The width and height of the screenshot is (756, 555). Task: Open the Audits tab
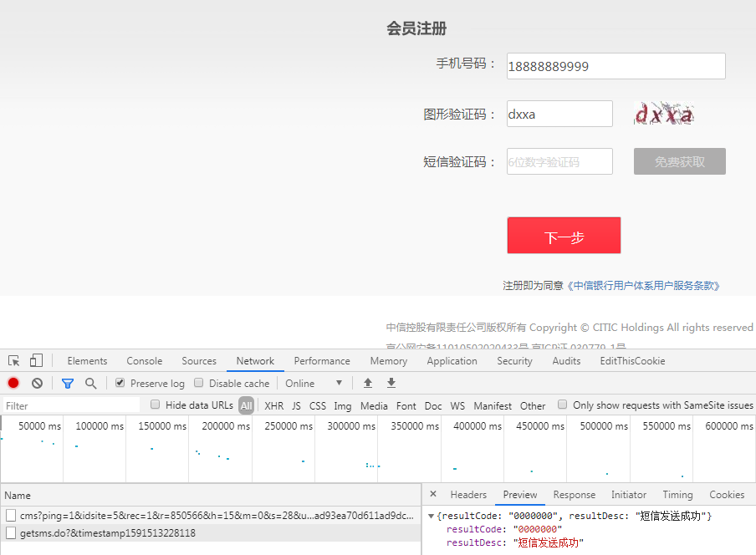pos(566,361)
